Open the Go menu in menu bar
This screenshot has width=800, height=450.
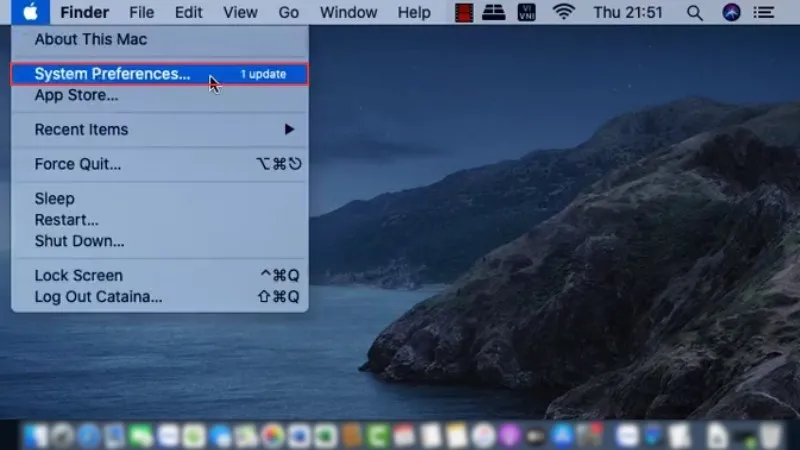click(289, 13)
